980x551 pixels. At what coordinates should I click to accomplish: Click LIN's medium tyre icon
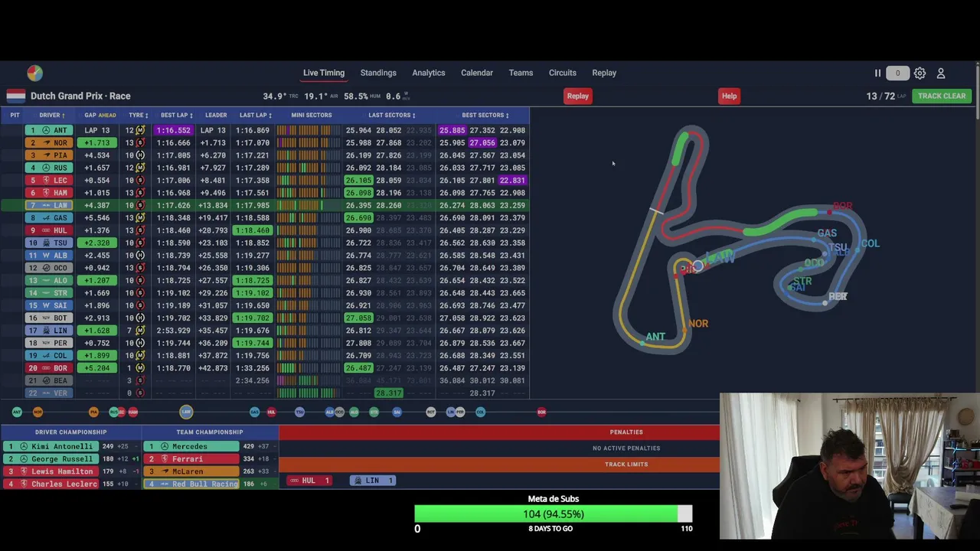(140, 331)
